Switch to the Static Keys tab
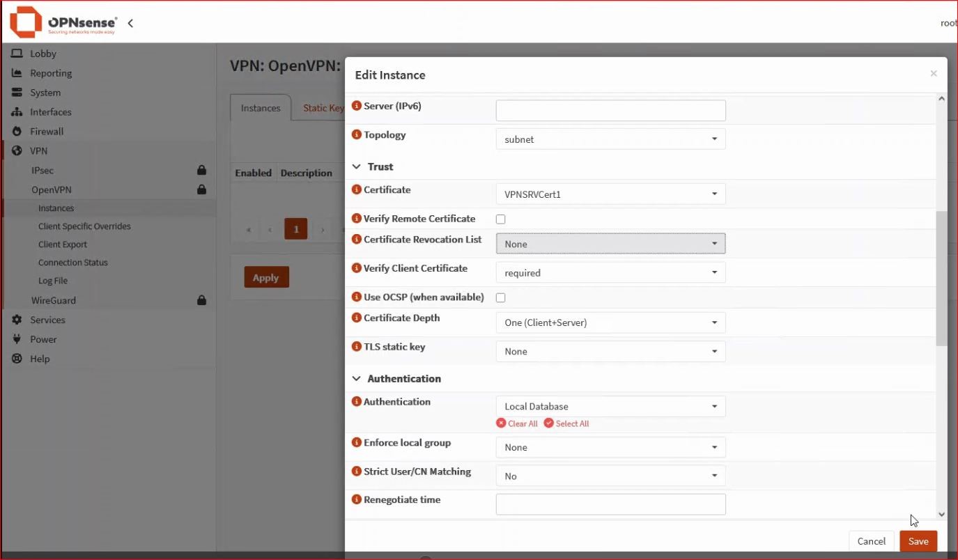This screenshot has width=958, height=560. [323, 109]
